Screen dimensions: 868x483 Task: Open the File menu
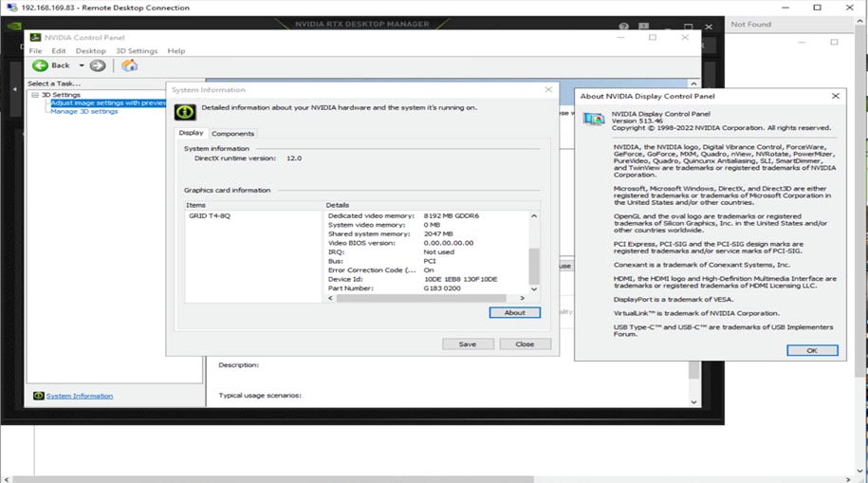click(35, 50)
